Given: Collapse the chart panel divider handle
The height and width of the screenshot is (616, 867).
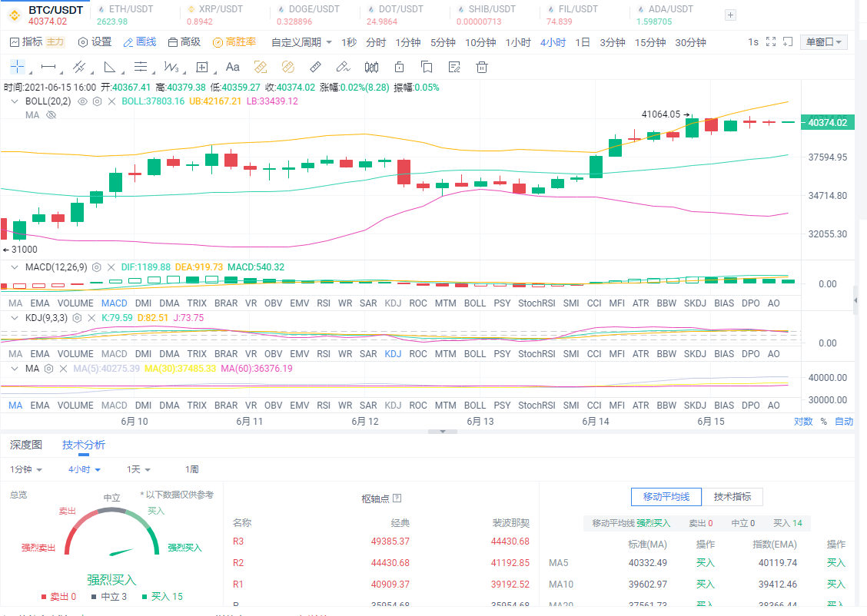Looking at the screenshot, I should click(x=442, y=432).
